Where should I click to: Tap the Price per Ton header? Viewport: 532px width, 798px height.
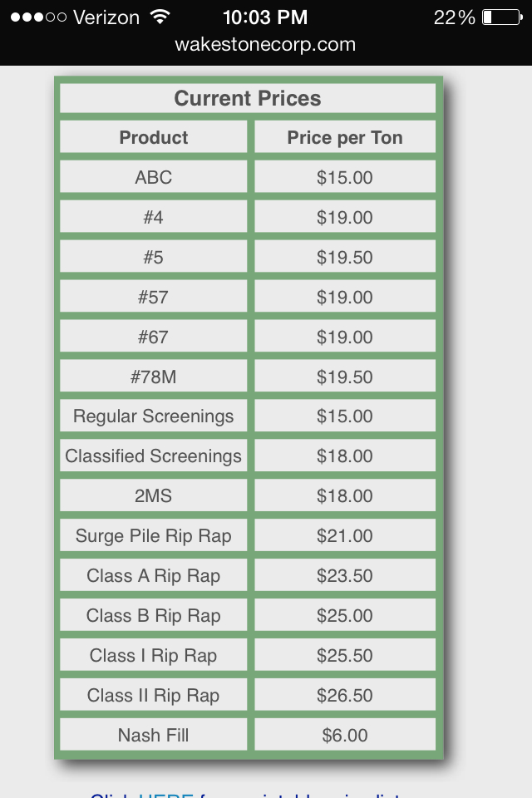coord(345,137)
